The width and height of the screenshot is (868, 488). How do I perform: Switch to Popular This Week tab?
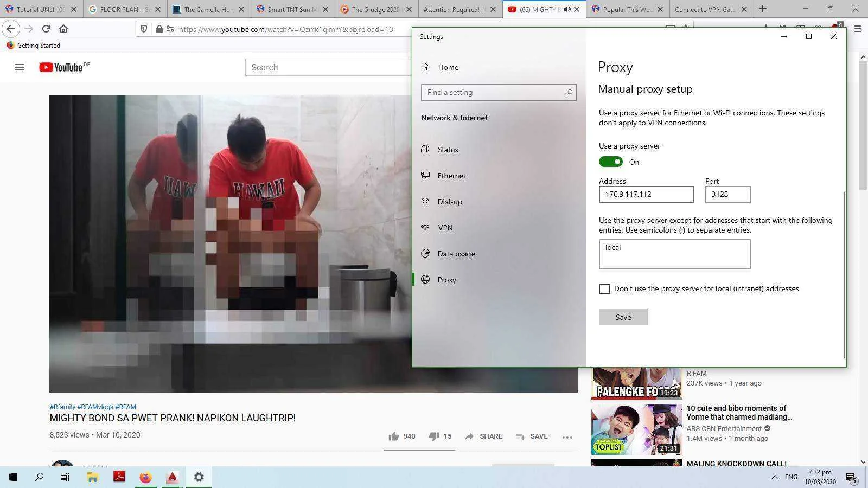coord(627,9)
